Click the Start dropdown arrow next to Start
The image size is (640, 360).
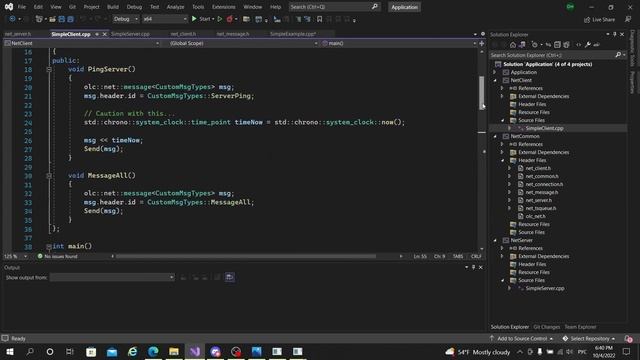click(213, 19)
